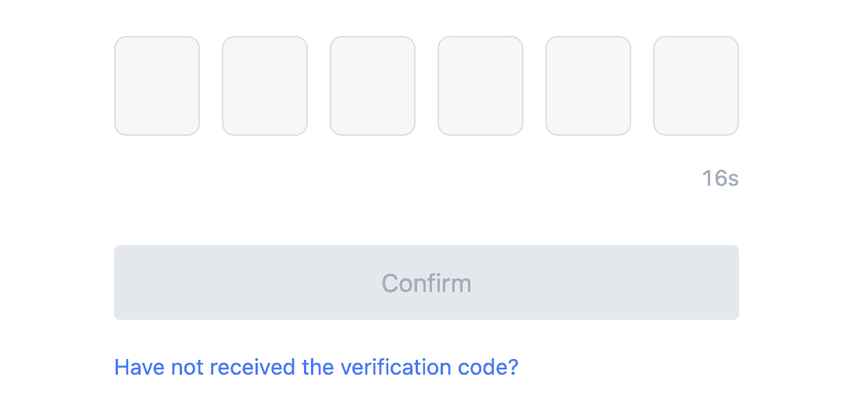Submit the code using the grey Confirm button

(426, 283)
